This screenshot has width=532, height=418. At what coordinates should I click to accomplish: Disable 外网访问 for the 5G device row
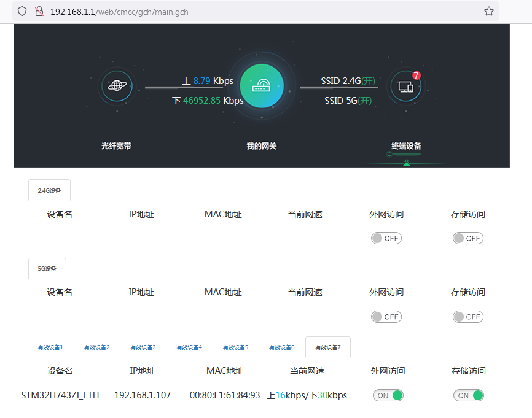pos(386,317)
